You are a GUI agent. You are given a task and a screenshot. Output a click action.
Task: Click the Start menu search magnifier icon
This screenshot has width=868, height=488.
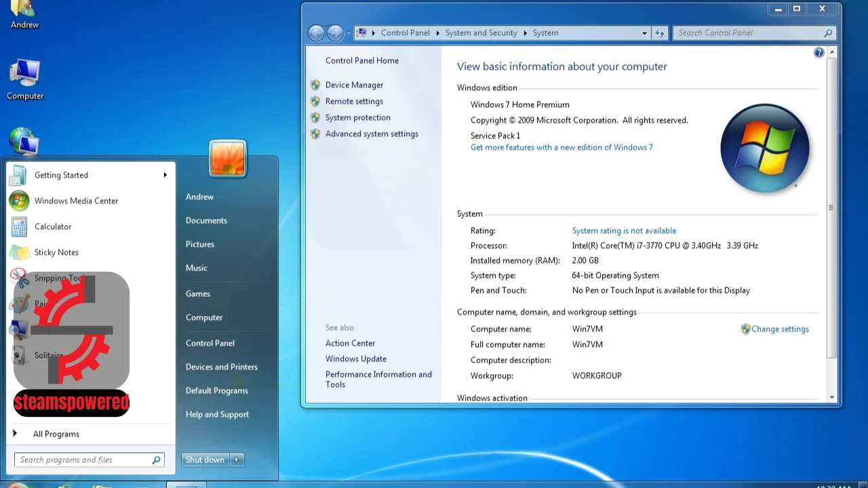pyautogui.click(x=157, y=460)
